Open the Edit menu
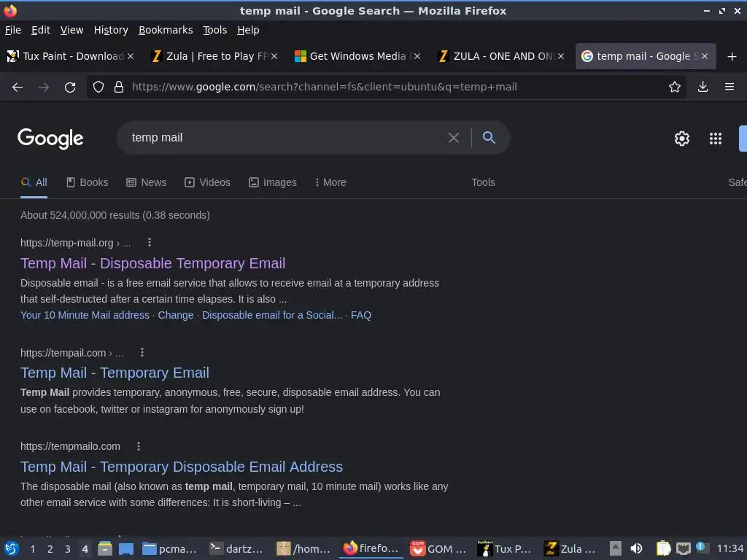 pyautogui.click(x=41, y=30)
